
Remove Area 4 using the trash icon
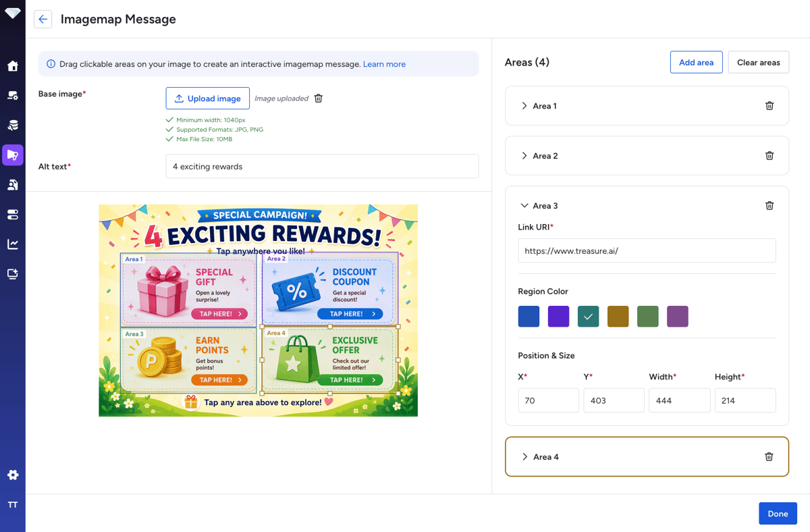(769, 457)
